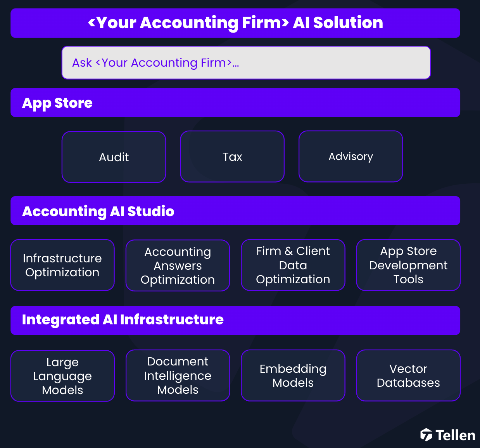Open the Audit app tile
The image size is (480, 448).
(114, 157)
